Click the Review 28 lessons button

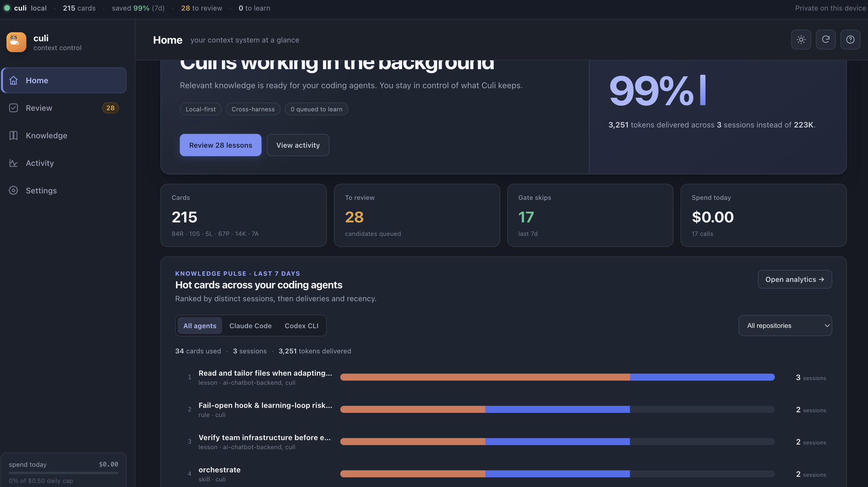tap(221, 145)
